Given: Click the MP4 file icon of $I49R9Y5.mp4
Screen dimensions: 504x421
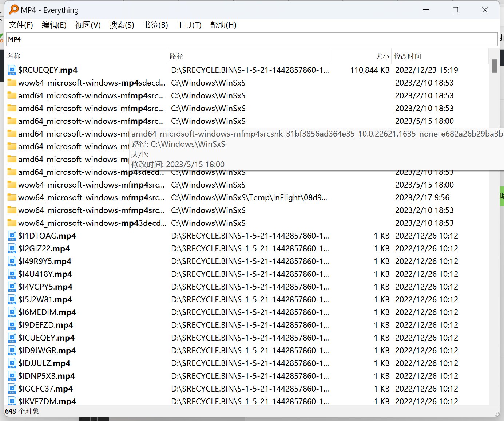Looking at the screenshot, I should (x=12, y=261).
